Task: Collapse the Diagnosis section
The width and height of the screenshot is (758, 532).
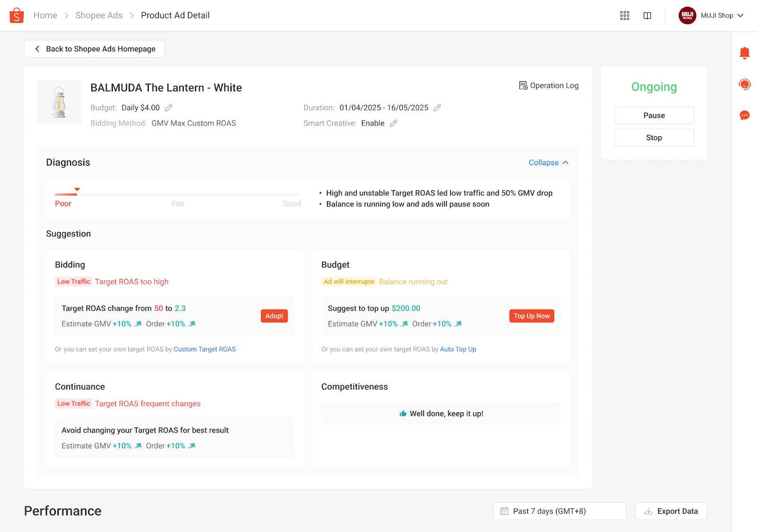Action: pos(549,162)
